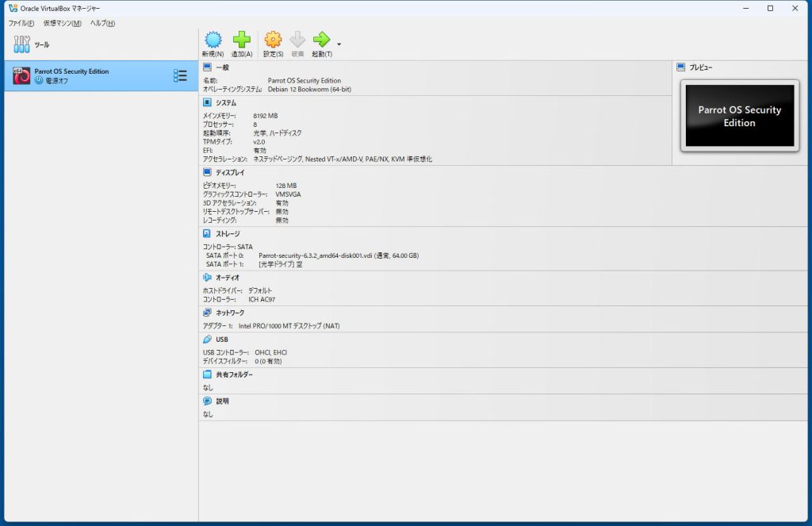
Task: Open the list menu icon on the Parrot OS row
Action: coord(180,75)
